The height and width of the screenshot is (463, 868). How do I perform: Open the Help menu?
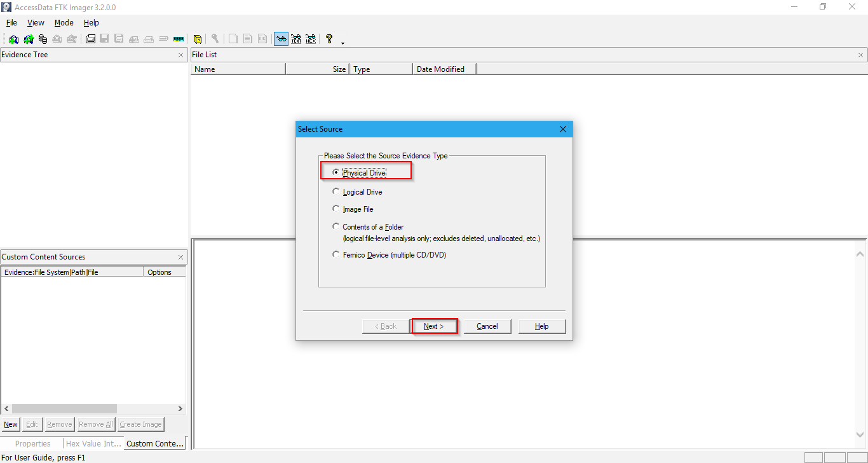(x=92, y=22)
